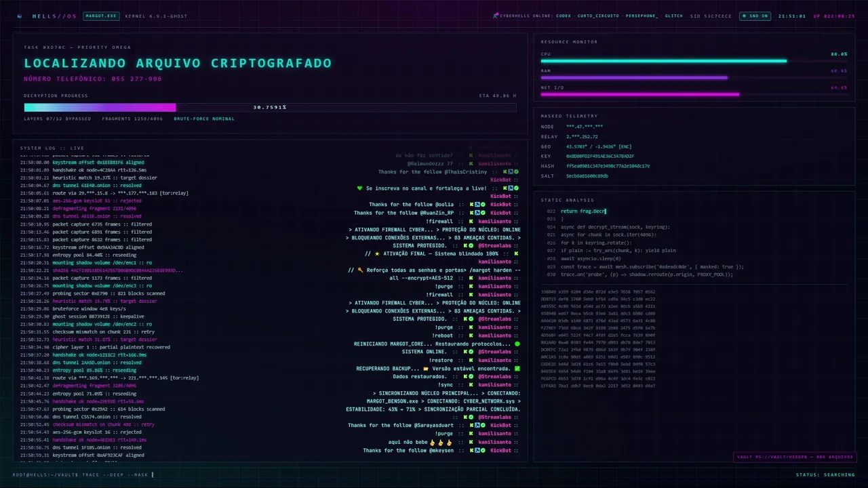The image size is (868, 488).
Task: Click green checkmark after Versão estável encontrada
Action: [517, 369]
